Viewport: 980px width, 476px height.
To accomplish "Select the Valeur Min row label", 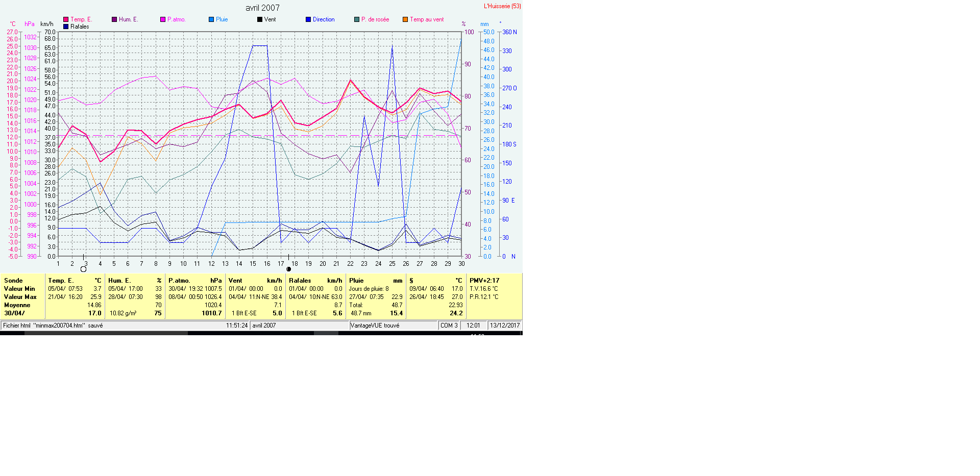I will [x=19, y=289].
